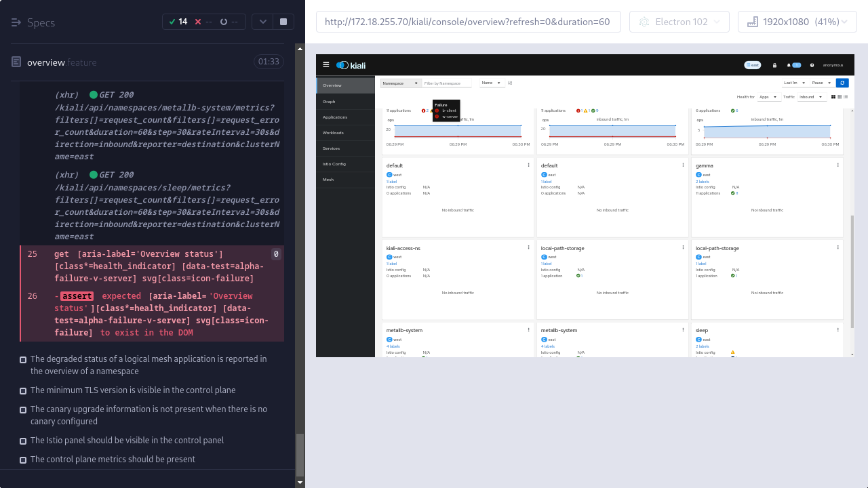Image resolution: width=868 pixels, height=488 pixels.
Task: Open kebab menu on default east card
Action: 683,165
